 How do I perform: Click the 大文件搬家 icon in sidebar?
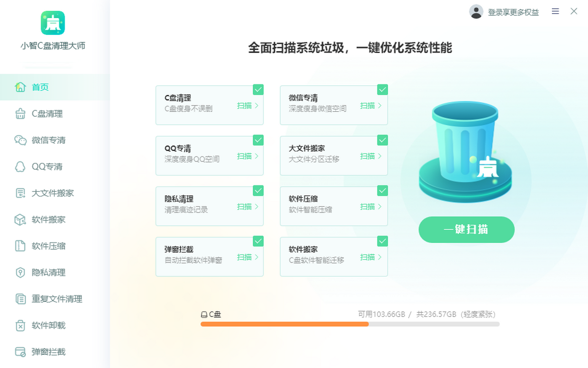20,193
